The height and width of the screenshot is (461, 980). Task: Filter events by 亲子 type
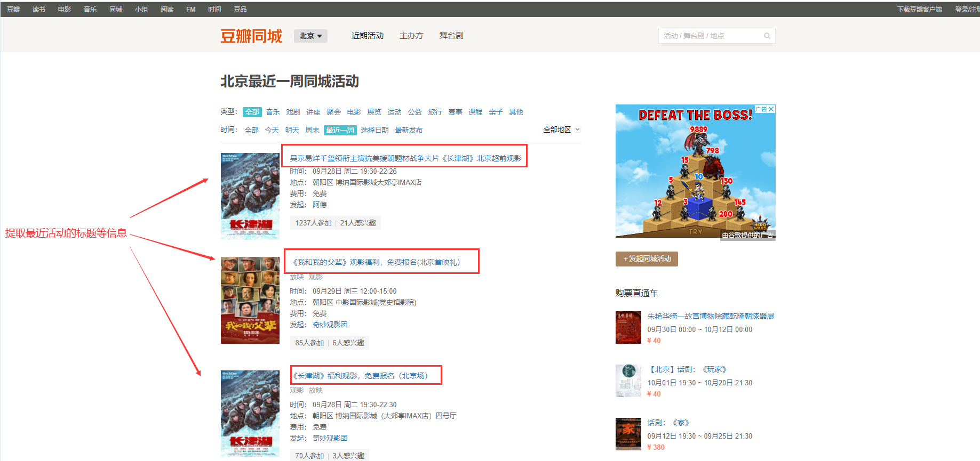pos(496,112)
